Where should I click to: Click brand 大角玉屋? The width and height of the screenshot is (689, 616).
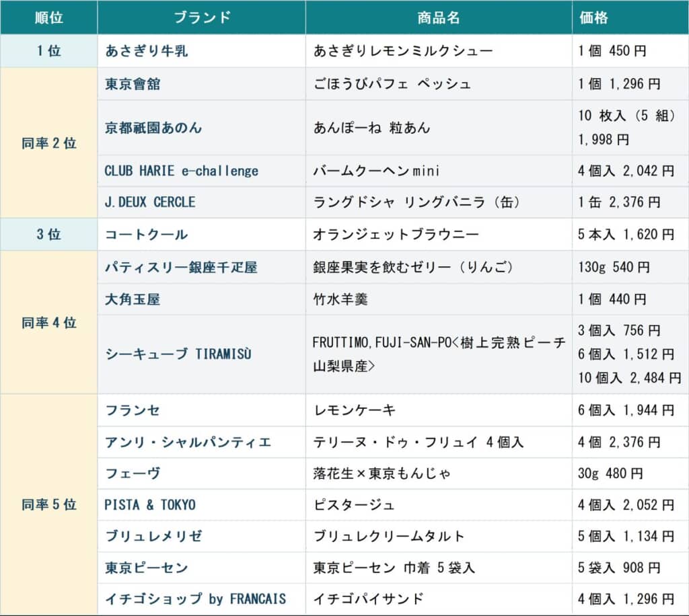tap(133, 299)
